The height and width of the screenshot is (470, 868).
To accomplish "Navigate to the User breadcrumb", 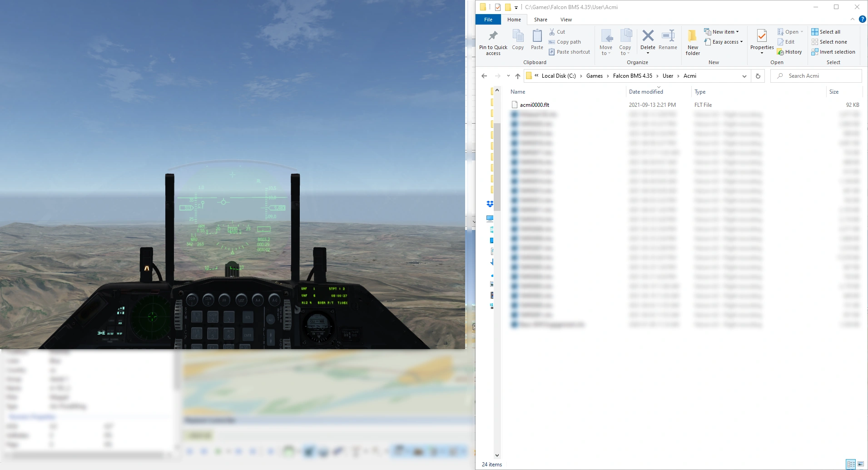I will (668, 76).
